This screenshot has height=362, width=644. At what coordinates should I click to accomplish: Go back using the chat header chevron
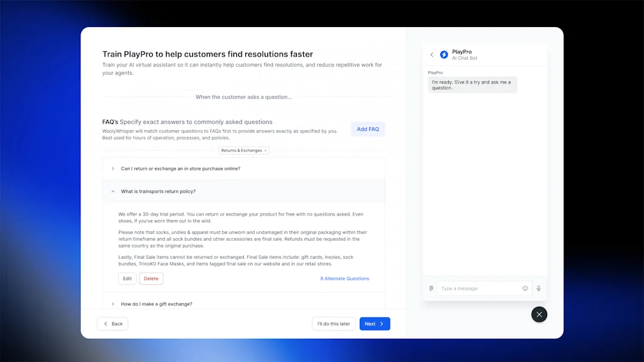click(x=432, y=55)
